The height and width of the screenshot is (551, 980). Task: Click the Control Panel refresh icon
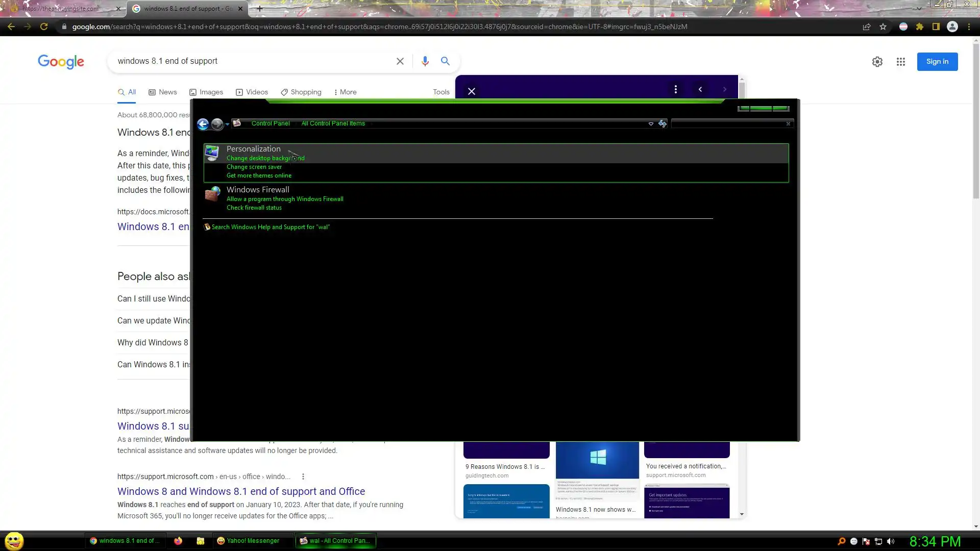[x=663, y=123]
